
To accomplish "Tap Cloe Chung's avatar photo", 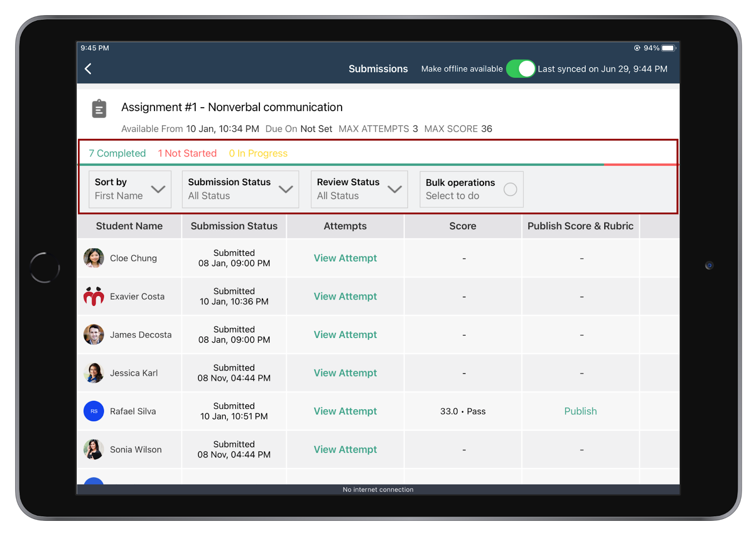I will pyautogui.click(x=94, y=258).
